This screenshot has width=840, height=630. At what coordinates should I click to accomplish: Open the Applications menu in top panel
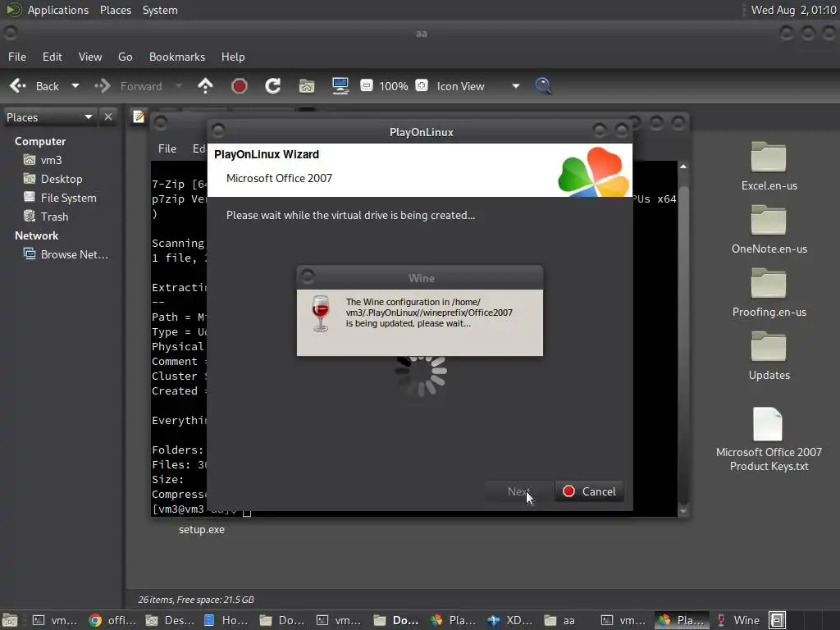58,10
